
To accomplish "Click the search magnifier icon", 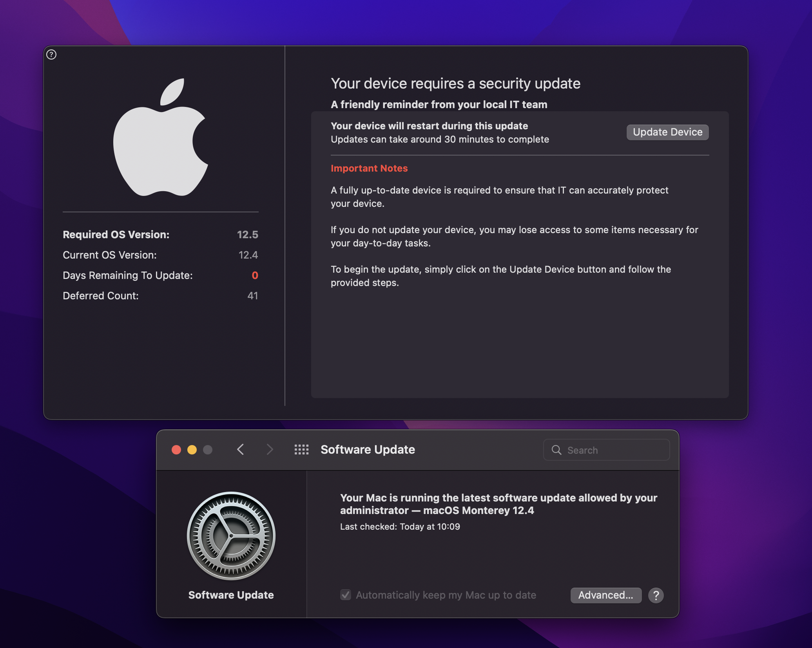I will [556, 450].
